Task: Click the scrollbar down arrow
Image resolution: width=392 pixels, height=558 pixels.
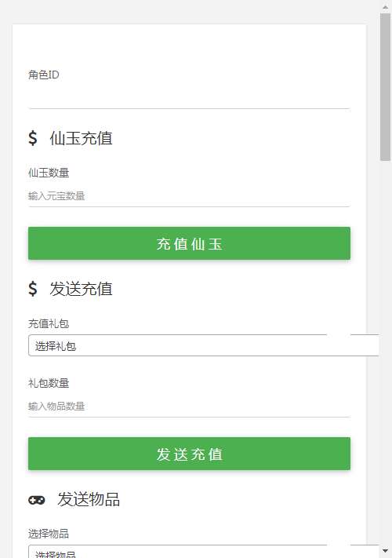Action: click(385, 551)
